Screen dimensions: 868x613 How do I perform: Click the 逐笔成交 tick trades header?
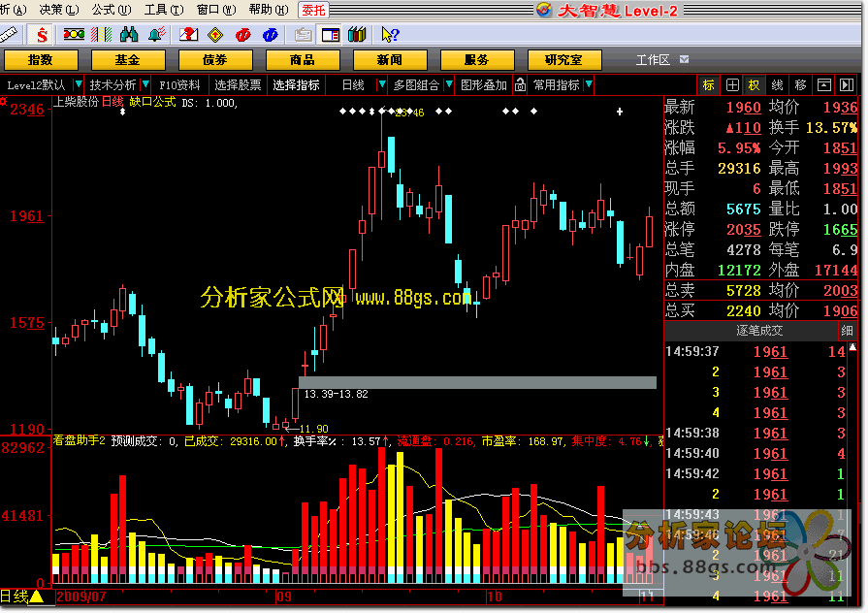click(759, 331)
